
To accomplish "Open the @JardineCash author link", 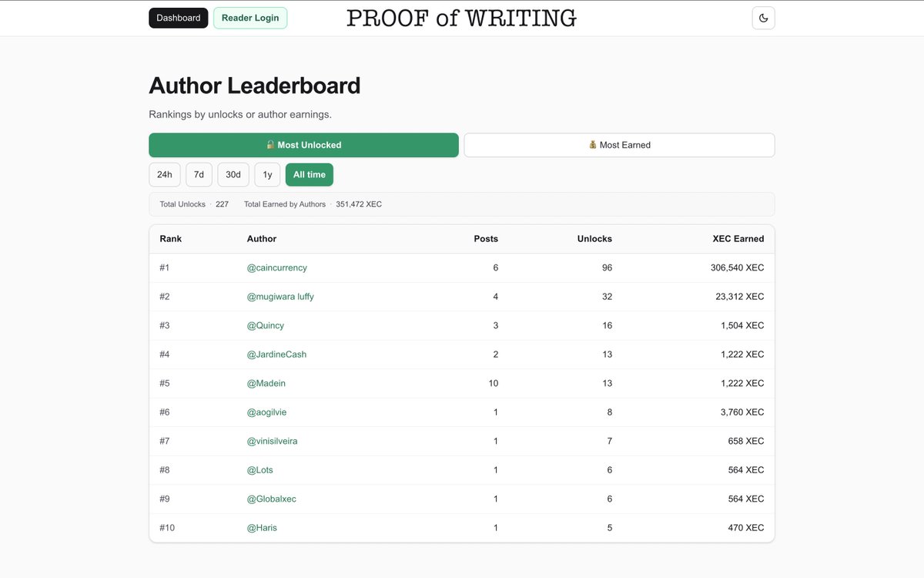I will coord(276,355).
